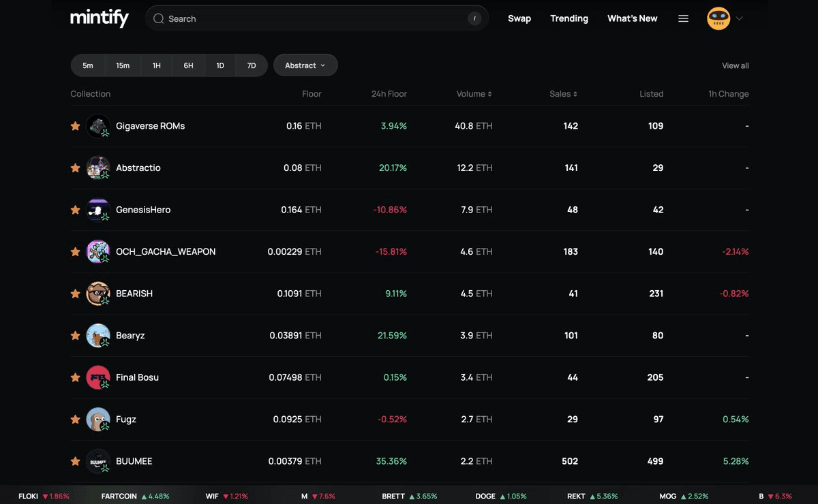818x504 pixels.
Task: Toggle favorite star for Final Bosu
Action: [76, 377]
